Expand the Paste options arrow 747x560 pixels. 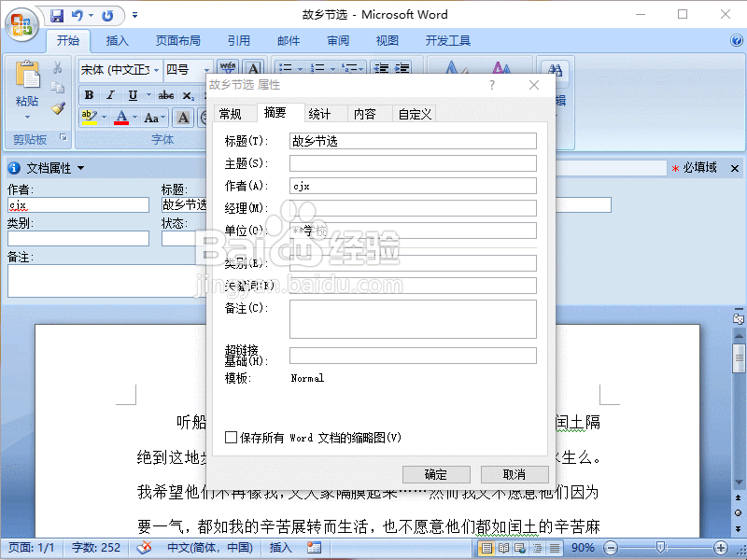[27, 117]
